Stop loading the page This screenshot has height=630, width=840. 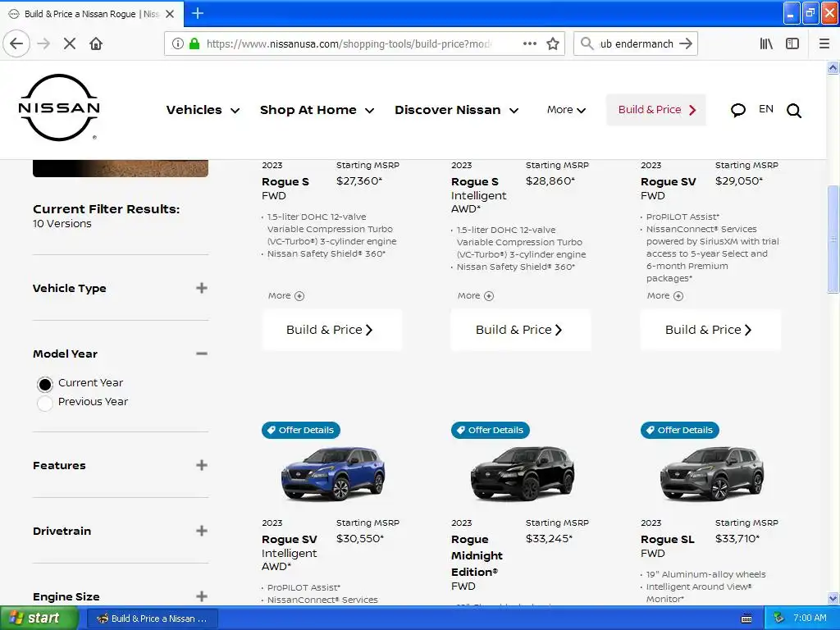[x=70, y=43]
